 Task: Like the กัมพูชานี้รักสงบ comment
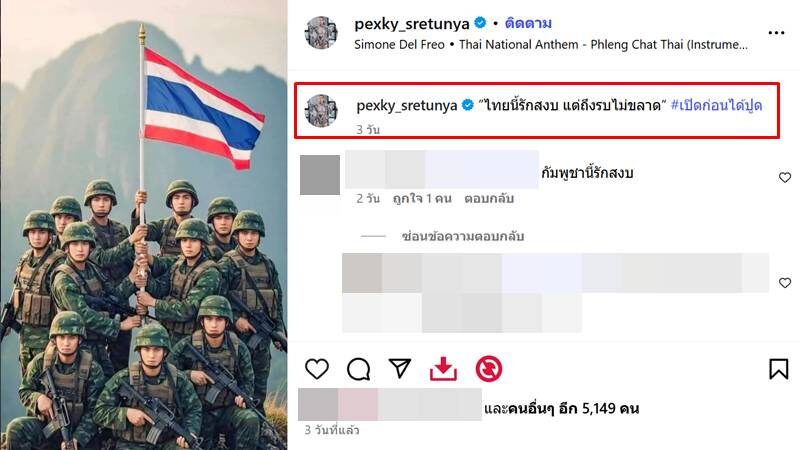point(785,178)
